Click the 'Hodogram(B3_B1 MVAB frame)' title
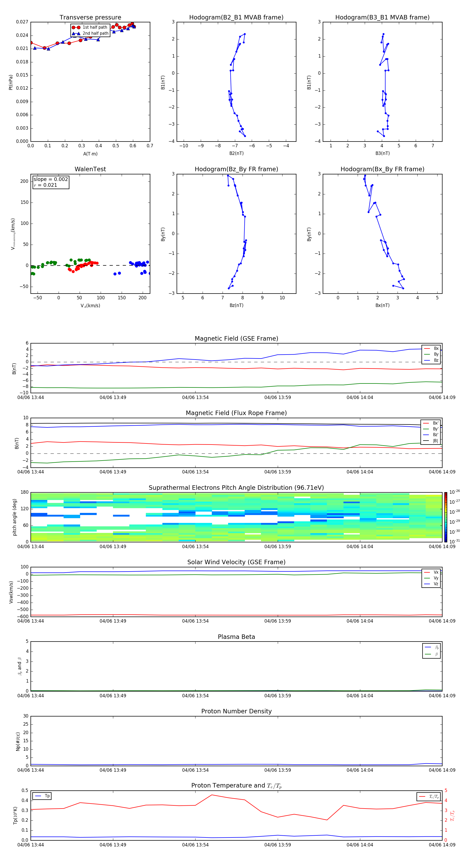This screenshot has height=868, width=473. coord(382,18)
